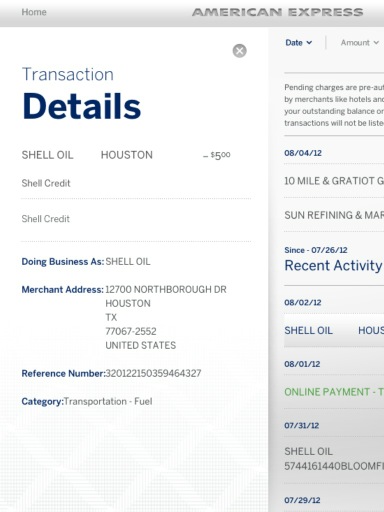The image size is (384, 512).
Task: Click the Doing Business As SHELL OIL value
Action: 128,262
